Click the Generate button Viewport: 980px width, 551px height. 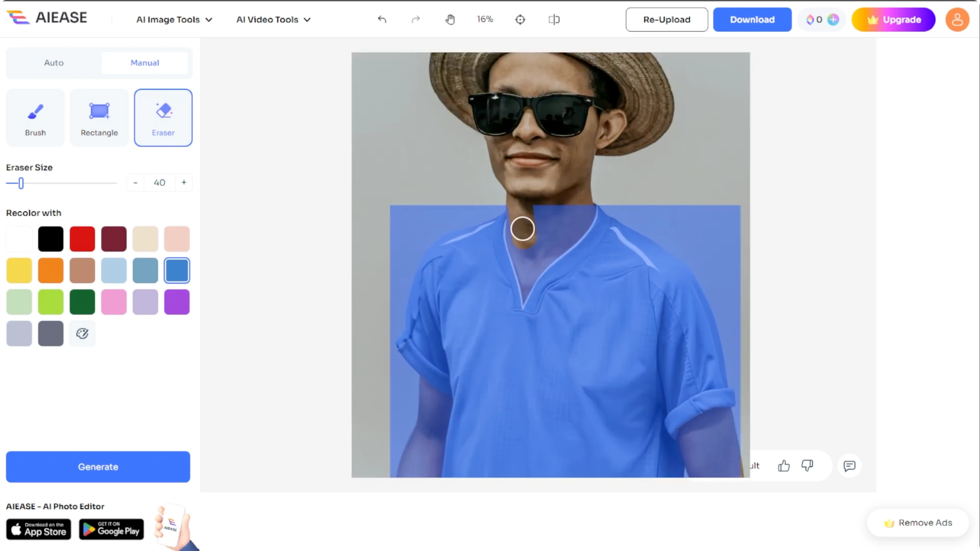point(98,467)
